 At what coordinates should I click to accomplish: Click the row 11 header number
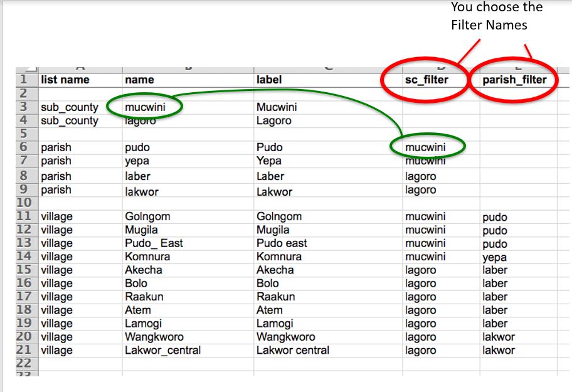pyautogui.click(x=24, y=217)
